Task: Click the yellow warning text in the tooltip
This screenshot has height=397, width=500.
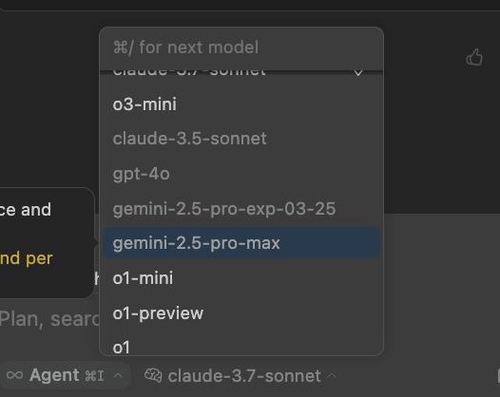Action: point(26,259)
